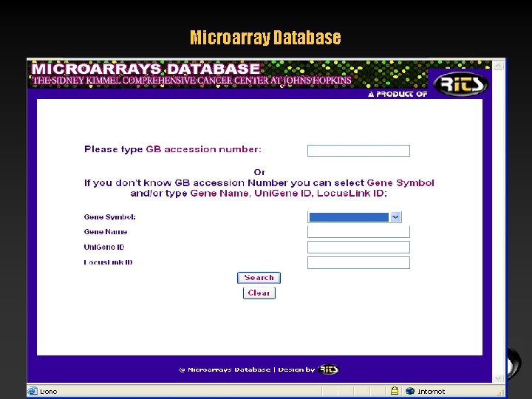Click the 'Done' status bar text
Viewport: 532px width, 399px height.
[x=49, y=391]
